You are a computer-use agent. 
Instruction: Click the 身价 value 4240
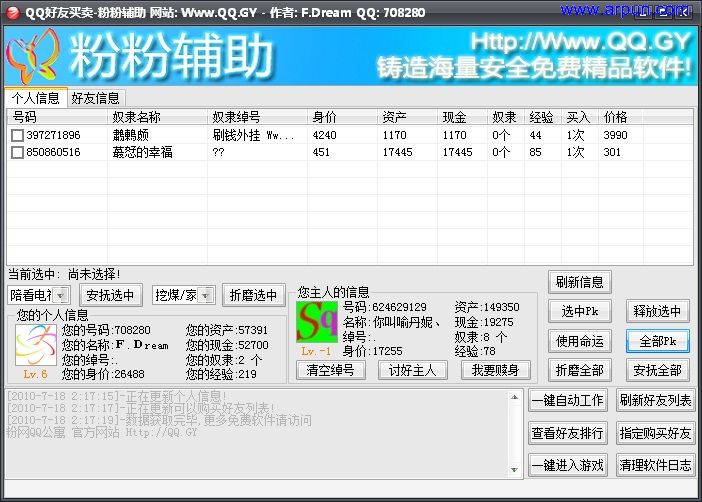325,135
